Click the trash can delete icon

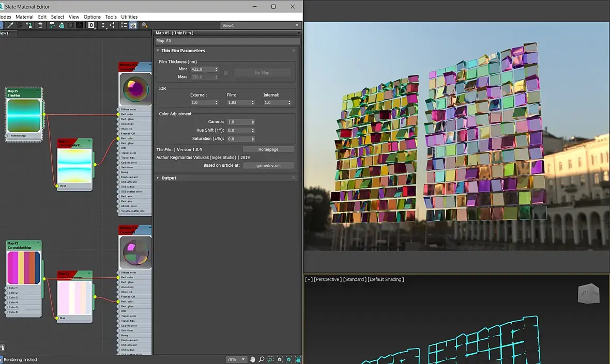(x=40, y=25)
